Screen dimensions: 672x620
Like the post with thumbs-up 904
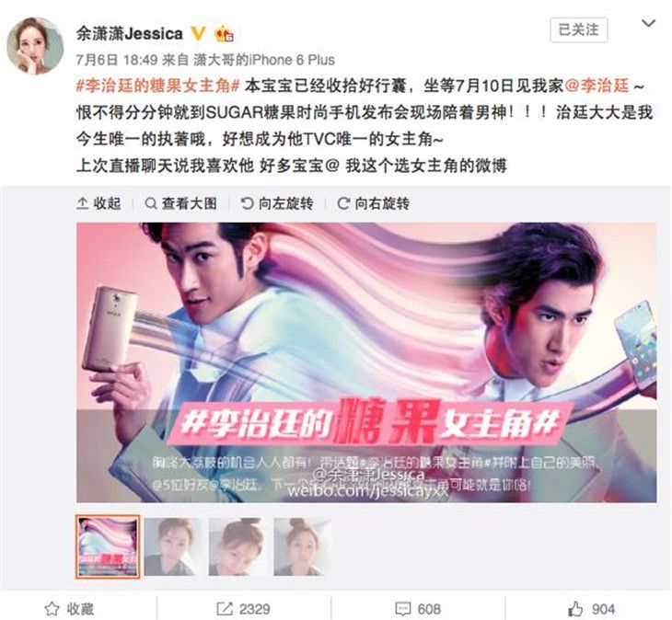(575, 608)
